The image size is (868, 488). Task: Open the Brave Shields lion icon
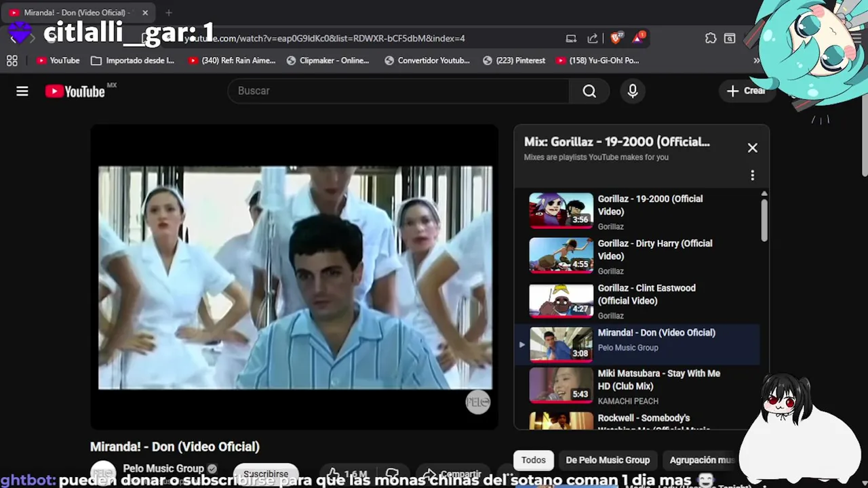click(616, 38)
